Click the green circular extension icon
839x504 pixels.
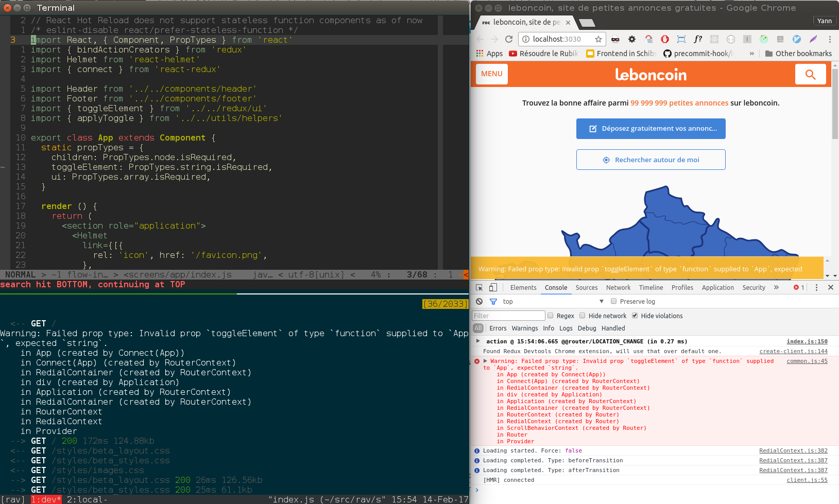764,39
